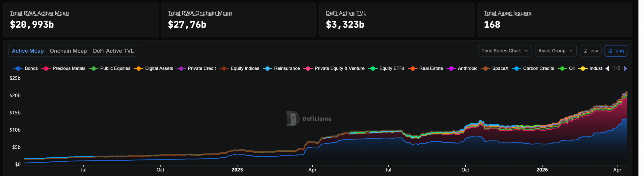Click the DeFi Active TVL stat label
Image resolution: width=644 pixels, height=176 pixels.
click(346, 13)
